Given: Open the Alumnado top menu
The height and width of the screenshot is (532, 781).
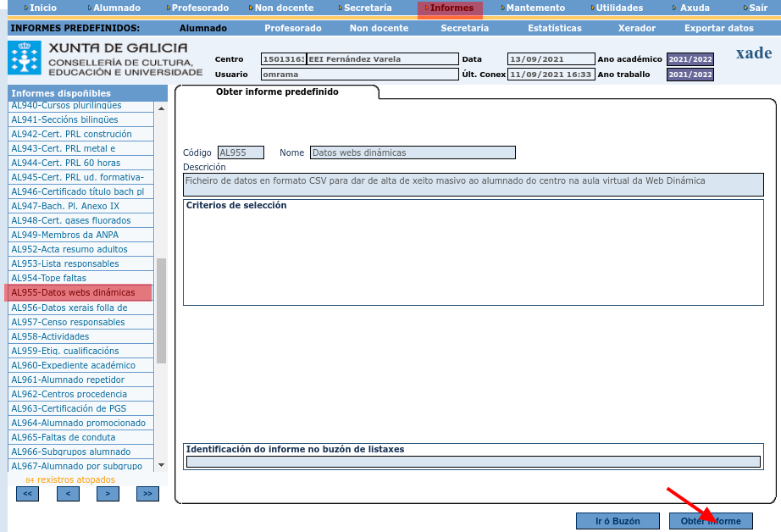Looking at the screenshot, I should [116, 8].
